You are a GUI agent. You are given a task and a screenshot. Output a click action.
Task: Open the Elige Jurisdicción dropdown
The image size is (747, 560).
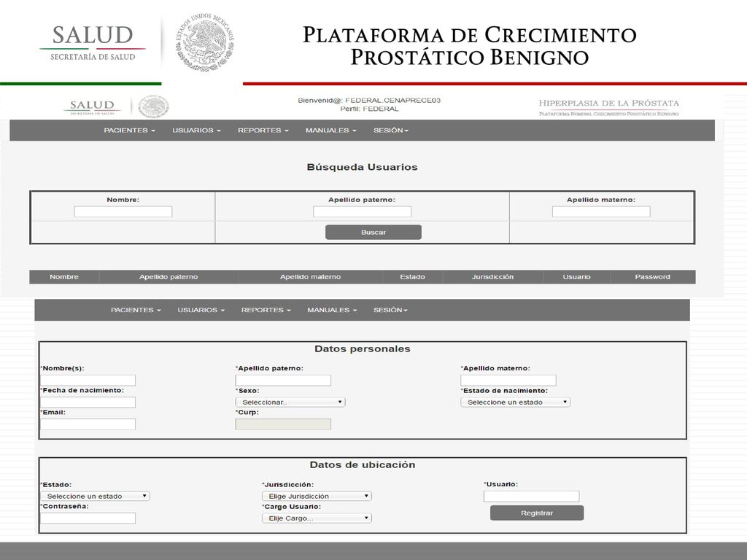pos(317,496)
